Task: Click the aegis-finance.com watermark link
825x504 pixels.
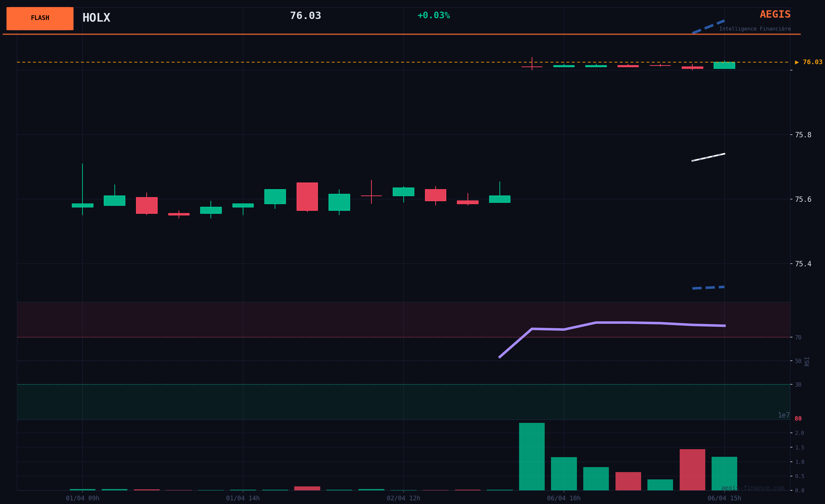Action: pos(753,488)
